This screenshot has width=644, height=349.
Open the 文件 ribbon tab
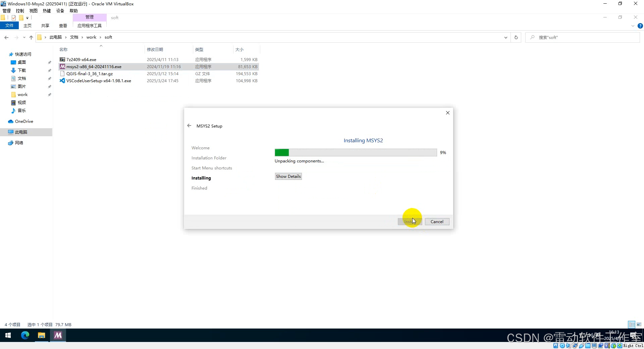click(x=9, y=26)
